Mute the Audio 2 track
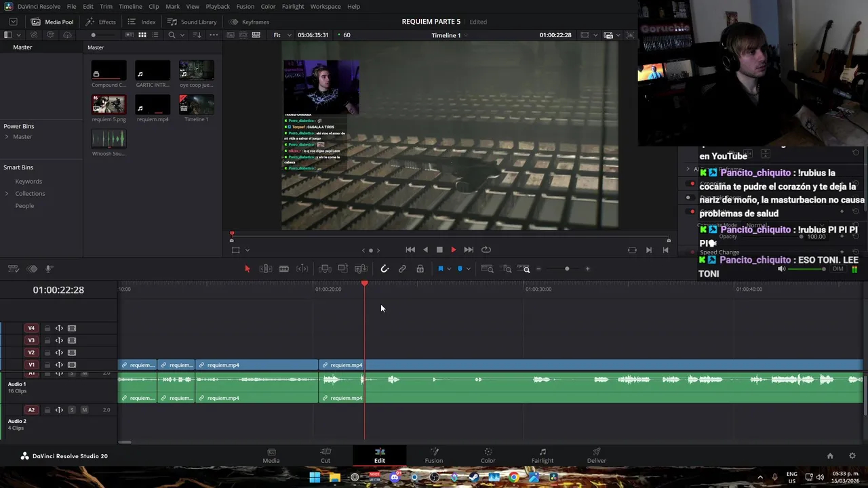Image resolution: width=868 pixels, height=488 pixels. pos(84,410)
